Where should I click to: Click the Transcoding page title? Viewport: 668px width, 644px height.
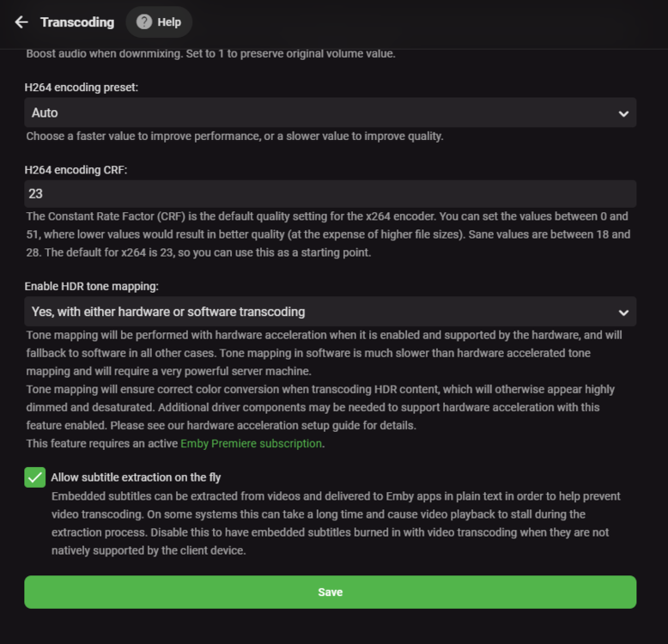pyautogui.click(x=77, y=22)
